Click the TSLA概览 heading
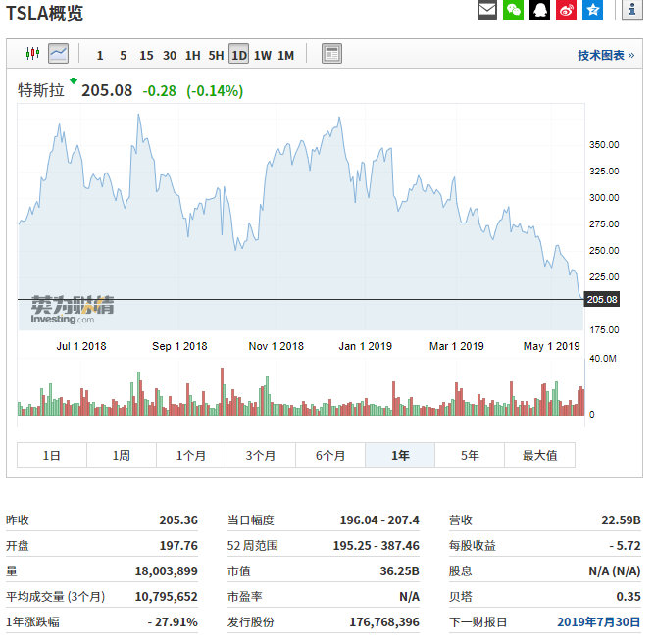 [x=45, y=13]
